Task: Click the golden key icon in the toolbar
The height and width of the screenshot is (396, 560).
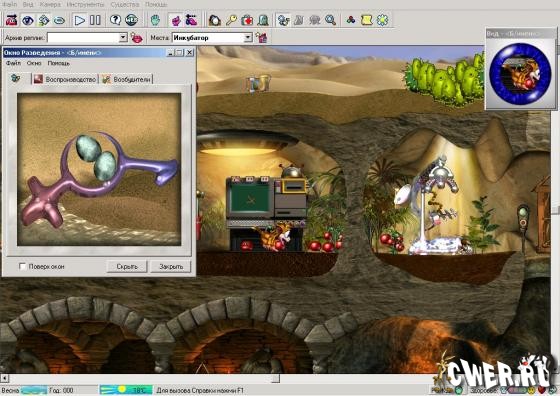Action: (231, 20)
